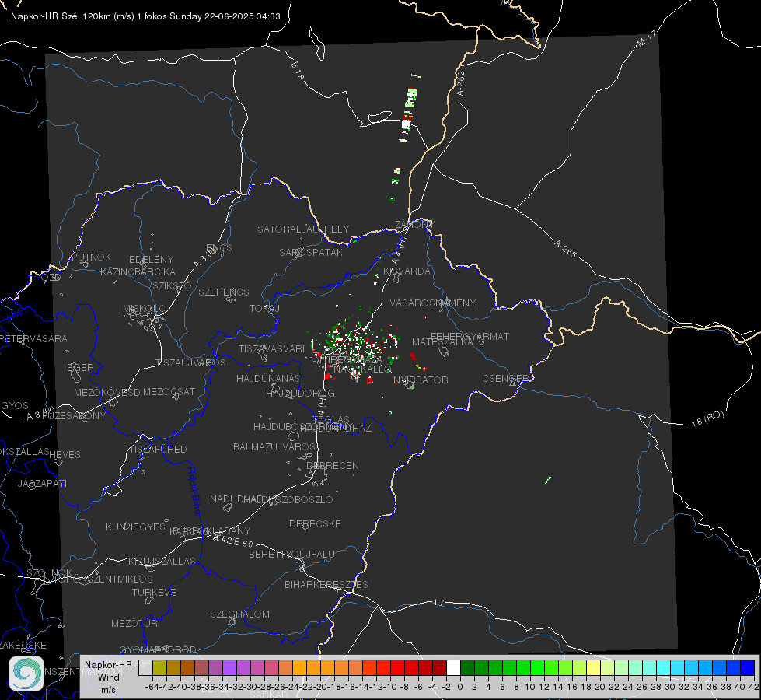The image size is (761, 700).
Task: Click the 18 (RO) road label
Action: (707, 418)
